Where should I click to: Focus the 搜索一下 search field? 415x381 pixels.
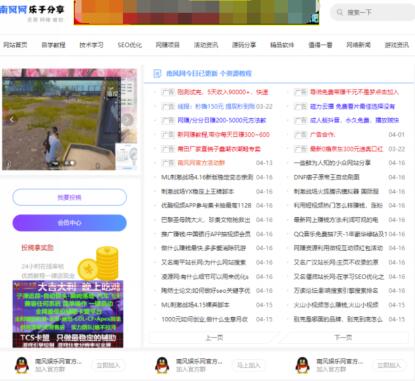tap(373, 12)
